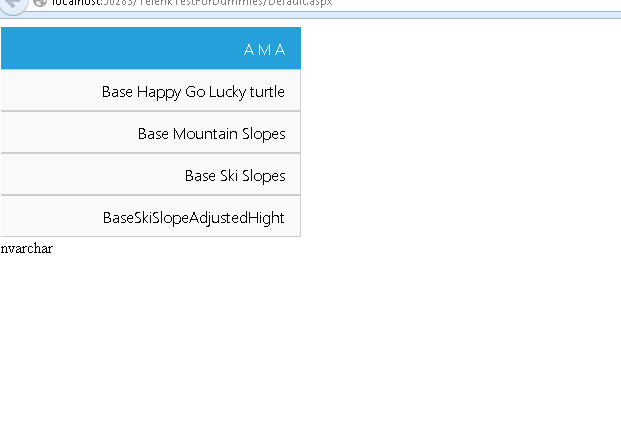Click the word "turtle" in the first item
This screenshot has height=440, width=621.
[267, 92]
